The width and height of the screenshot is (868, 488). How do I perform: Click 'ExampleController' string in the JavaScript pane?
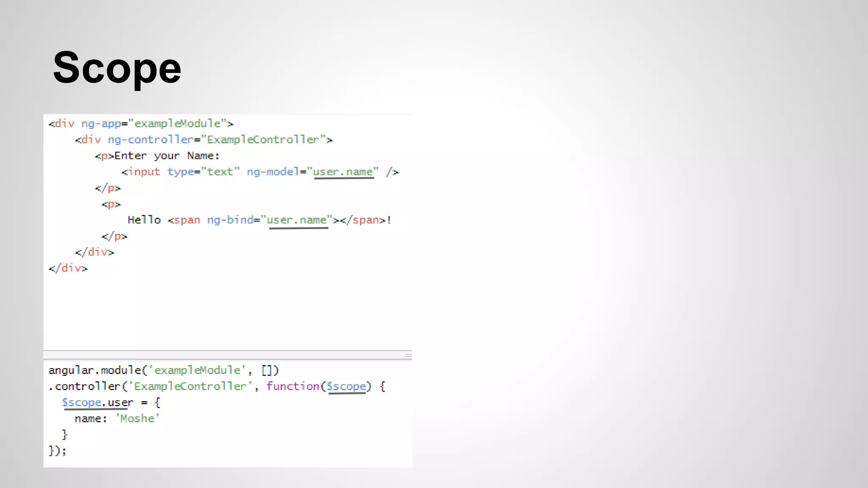point(190,387)
